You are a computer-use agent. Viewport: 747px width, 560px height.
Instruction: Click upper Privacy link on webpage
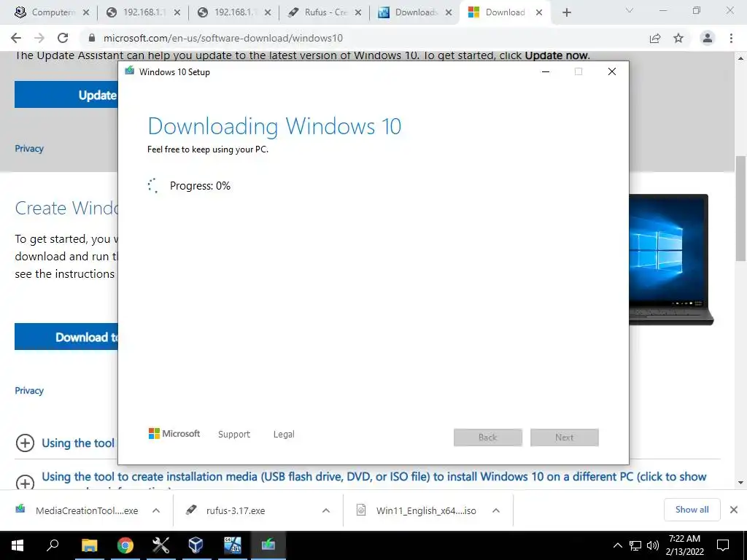(x=29, y=149)
